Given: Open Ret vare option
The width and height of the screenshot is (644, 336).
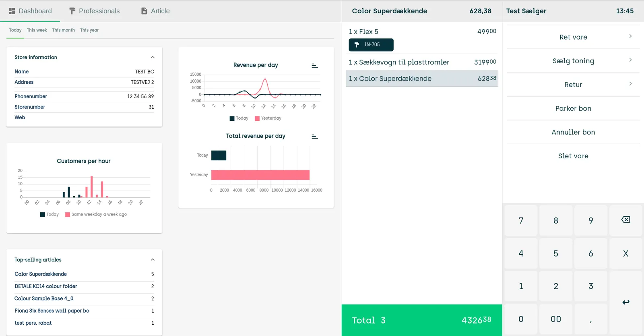Looking at the screenshot, I should tap(573, 37).
